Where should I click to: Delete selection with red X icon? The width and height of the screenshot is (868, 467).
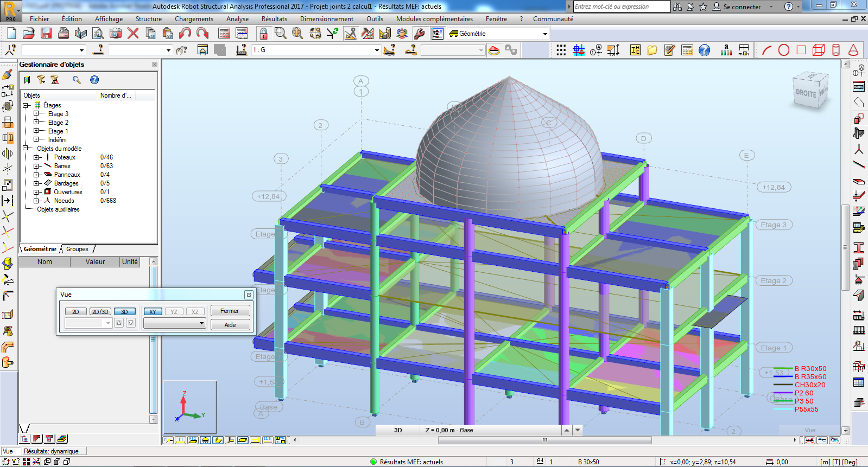(133, 34)
